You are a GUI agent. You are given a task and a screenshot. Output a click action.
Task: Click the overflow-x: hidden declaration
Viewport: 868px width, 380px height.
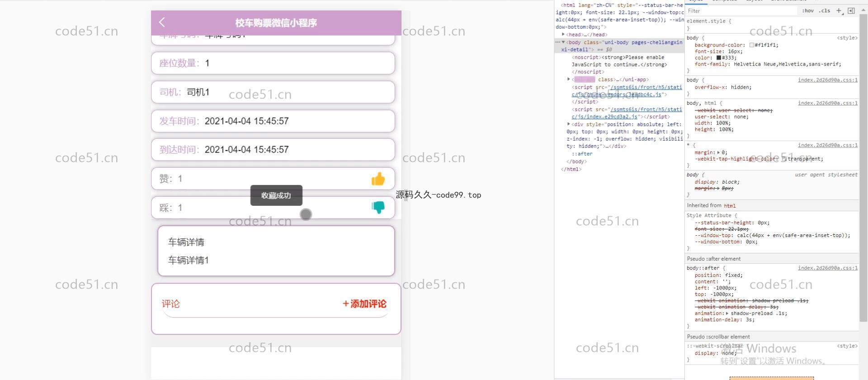[x=723, y=87]
